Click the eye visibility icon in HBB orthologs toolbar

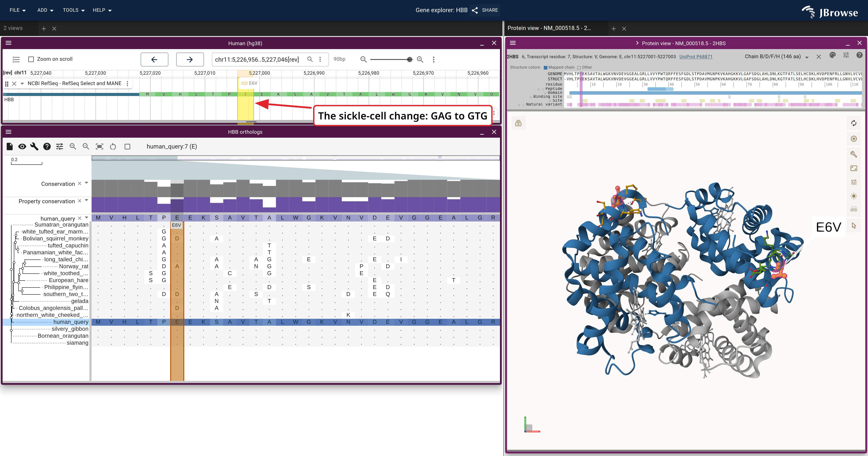[22, 146]
